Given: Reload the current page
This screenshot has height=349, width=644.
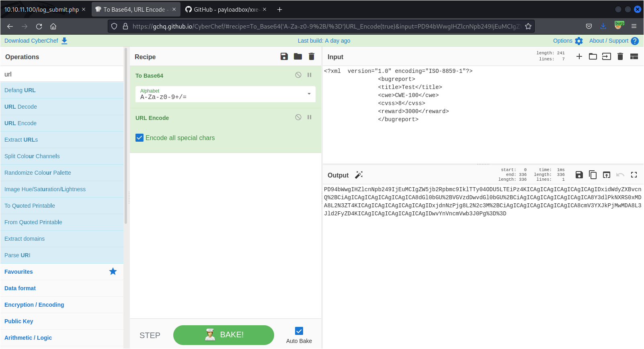Looking at the screenshot, I should coord(39,26).
